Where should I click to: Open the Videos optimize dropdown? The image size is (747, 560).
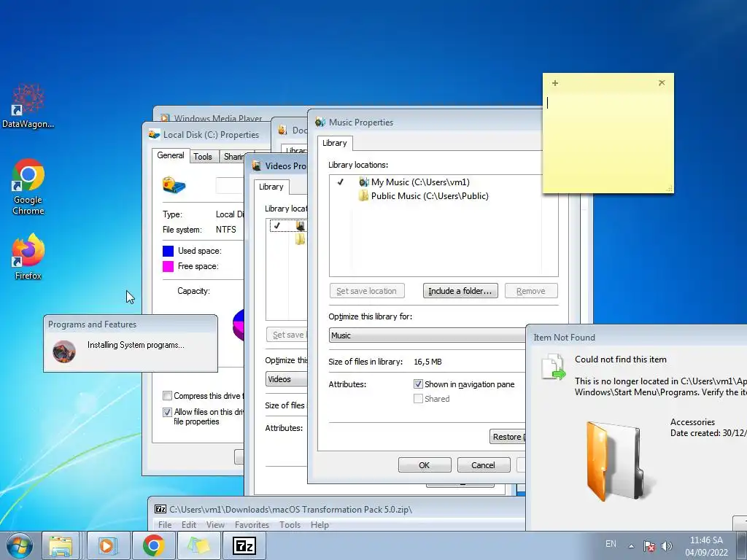point(286,379)
